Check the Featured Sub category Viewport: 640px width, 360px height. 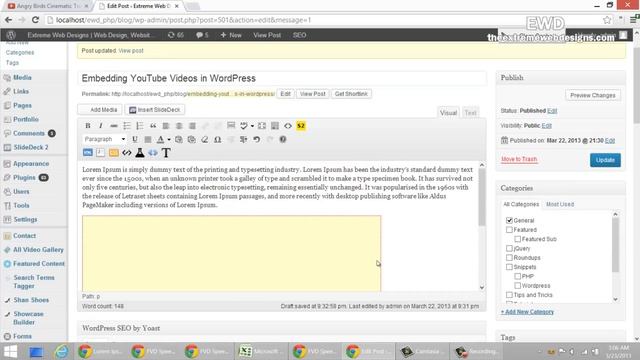518,239
